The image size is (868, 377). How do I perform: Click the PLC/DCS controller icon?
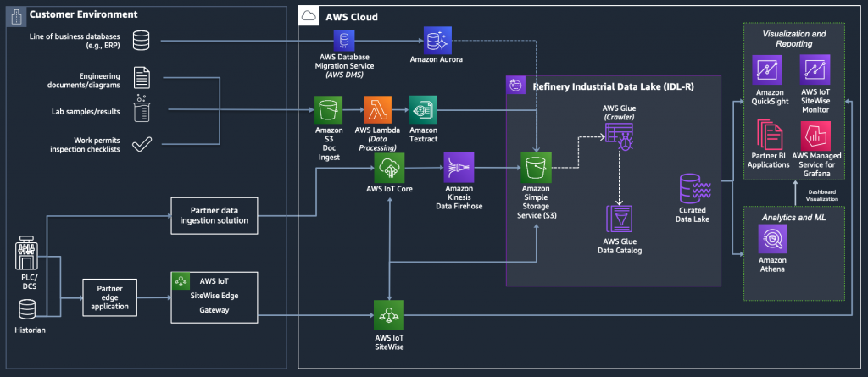(26, 254)
